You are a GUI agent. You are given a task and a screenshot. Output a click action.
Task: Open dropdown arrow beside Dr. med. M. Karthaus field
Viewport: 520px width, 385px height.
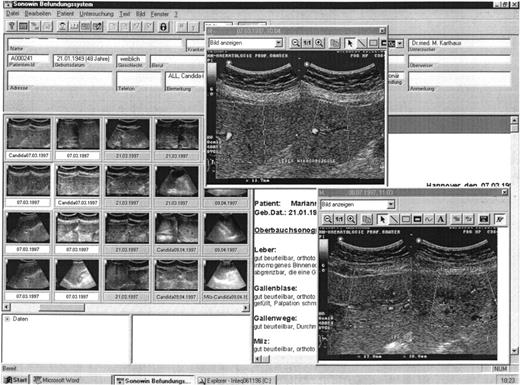click(400, 43)
